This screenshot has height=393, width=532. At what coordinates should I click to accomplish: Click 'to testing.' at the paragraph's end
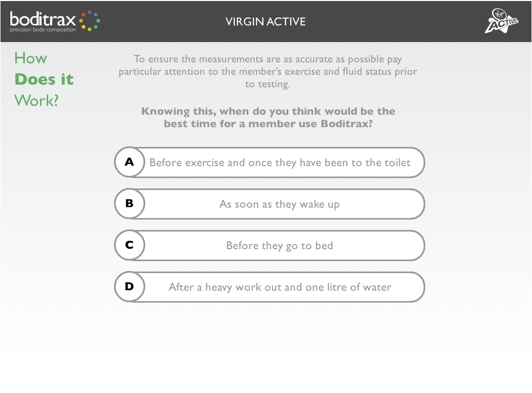pos(268,84)
